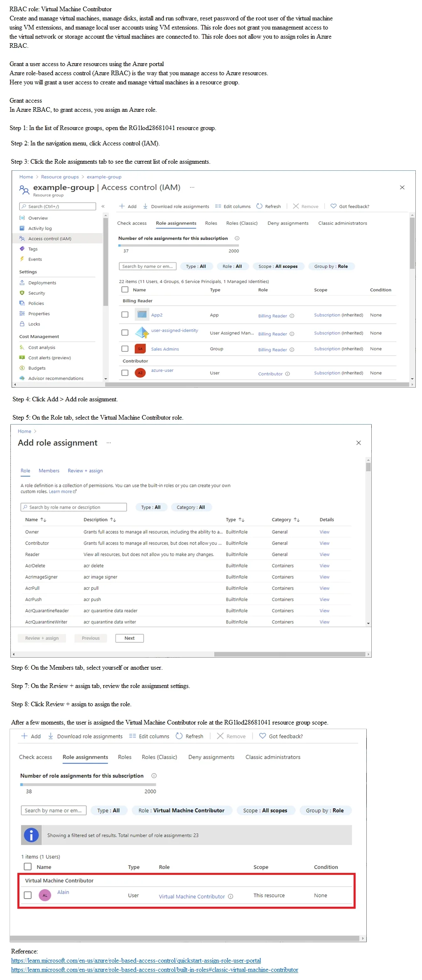This screenshot has width=422, height=980.
Task: Switch to the Deny assignments tab in first panel
Action: pyautogui.click(x=288, y=223)
